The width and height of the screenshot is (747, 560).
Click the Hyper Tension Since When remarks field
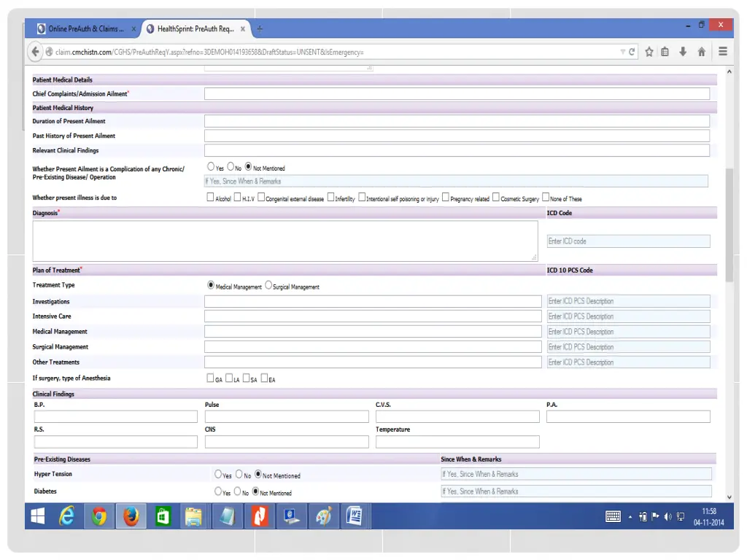click(x=576, y=474)
